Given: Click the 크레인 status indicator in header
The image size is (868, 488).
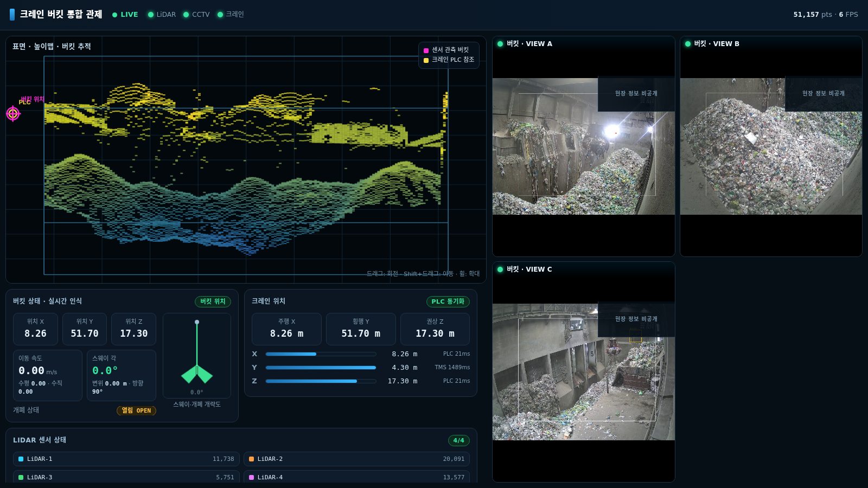Looking at the screenshot, I should pos(231,15).
